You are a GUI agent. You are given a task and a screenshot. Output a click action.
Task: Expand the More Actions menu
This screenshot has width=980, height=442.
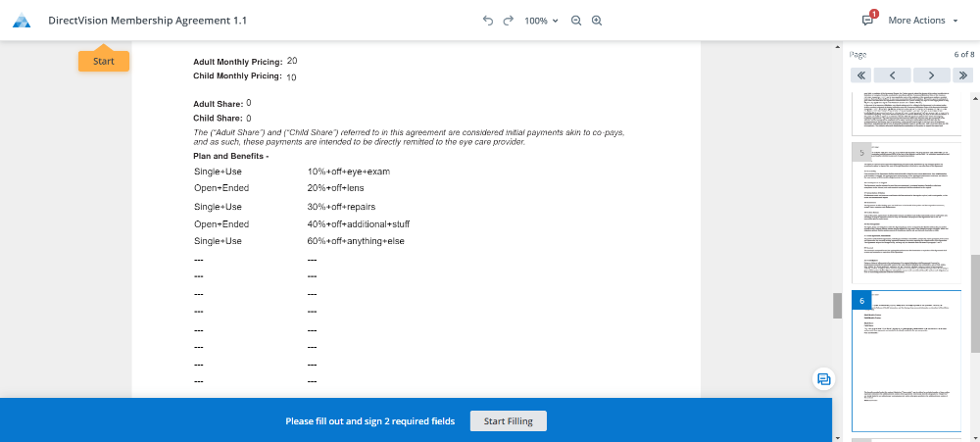click(x=922, y=21)
